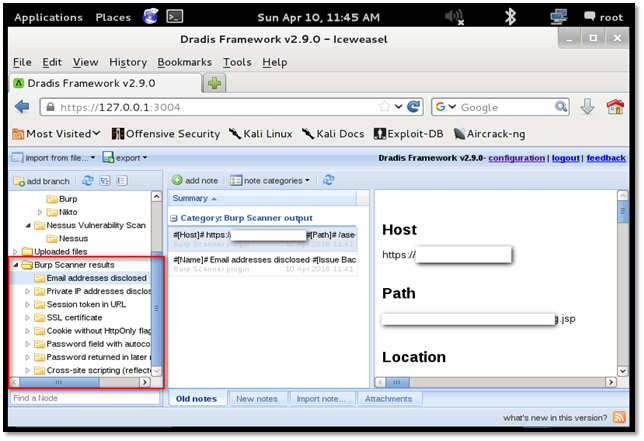Viewport: 644px width, 441px height.
Task: Open the browser downloads arrow
Action: pyautogui.click(x=588, y=107)
